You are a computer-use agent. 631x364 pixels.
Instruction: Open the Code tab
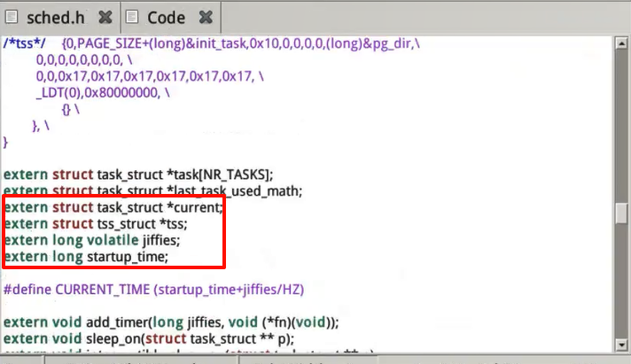click(x=167, y=17)
